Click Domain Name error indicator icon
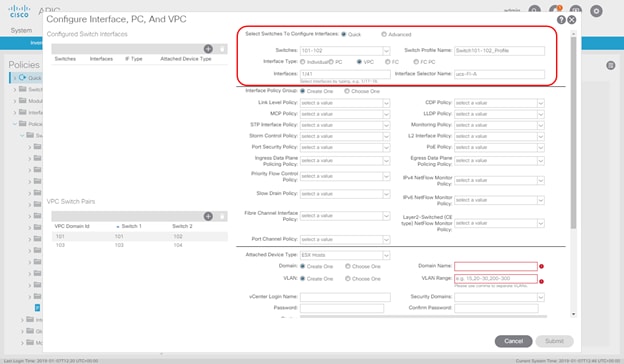This screenshot has width=624, height=364. (x=541, y=266)
